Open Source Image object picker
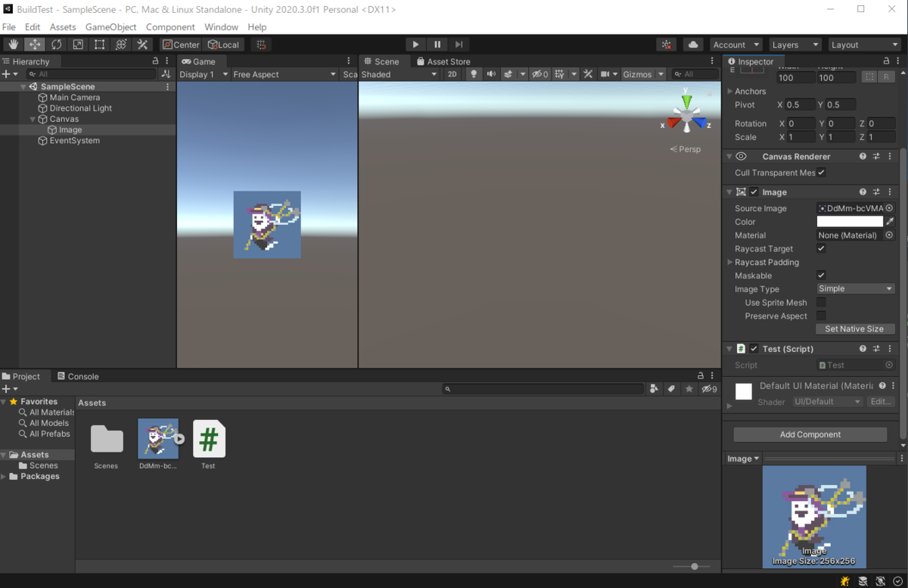908x588 pixels. point(889,208)
